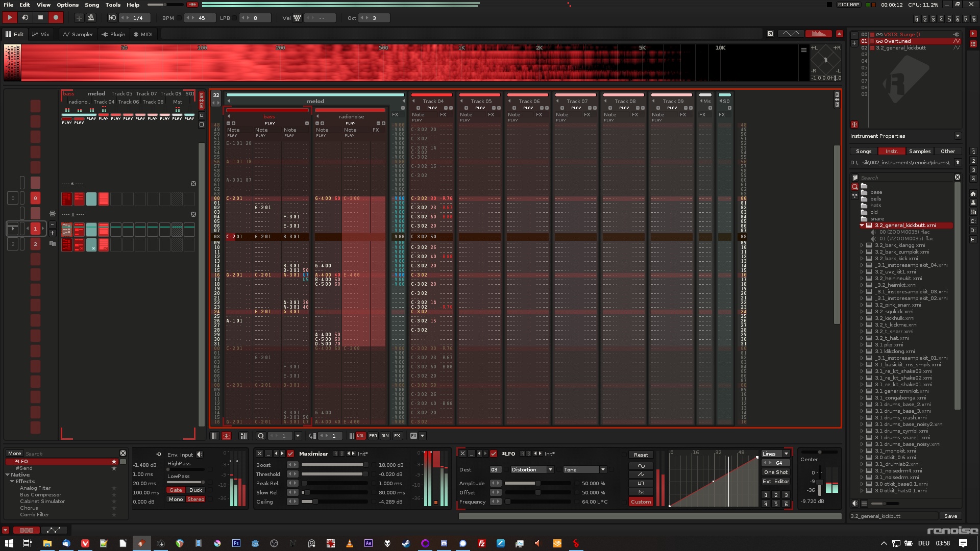Toggle pattern follow icon in transport
Image resolution: width=980 pixels, height=551 pixels.
coord(79,17)
